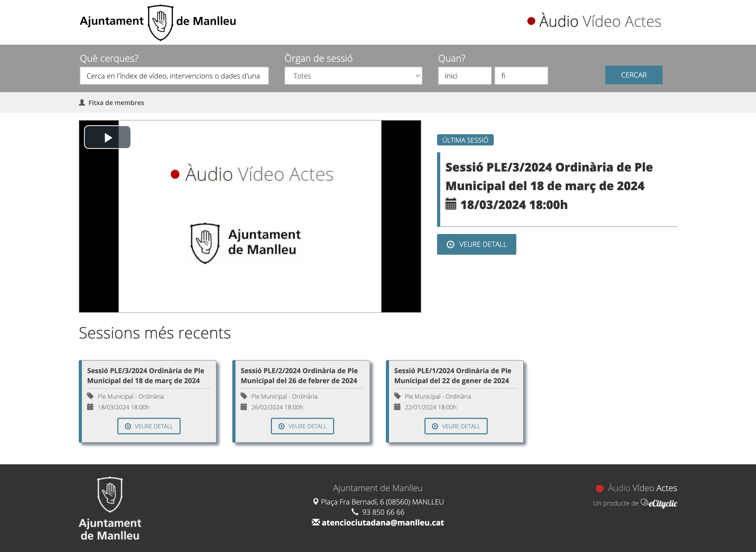Click the Sessions més recents heading

point(155,333)
